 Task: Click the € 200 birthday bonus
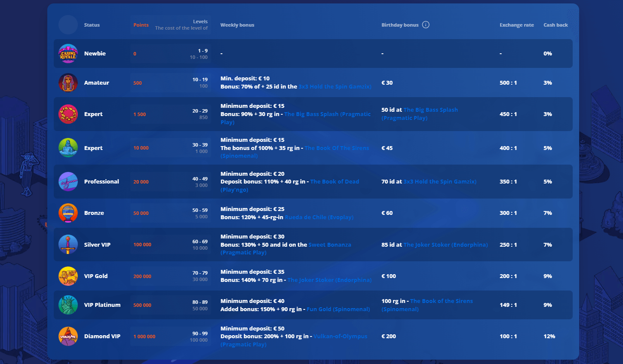389,336
